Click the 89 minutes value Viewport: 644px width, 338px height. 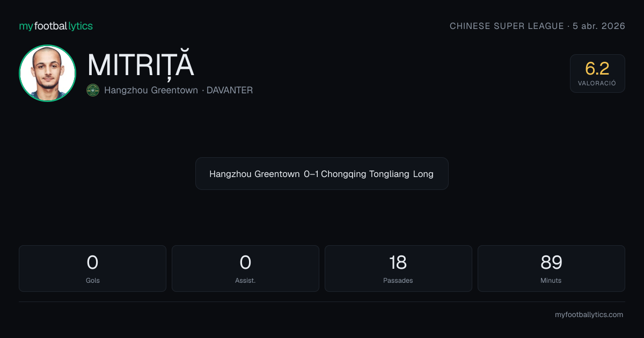coord(551,262)
